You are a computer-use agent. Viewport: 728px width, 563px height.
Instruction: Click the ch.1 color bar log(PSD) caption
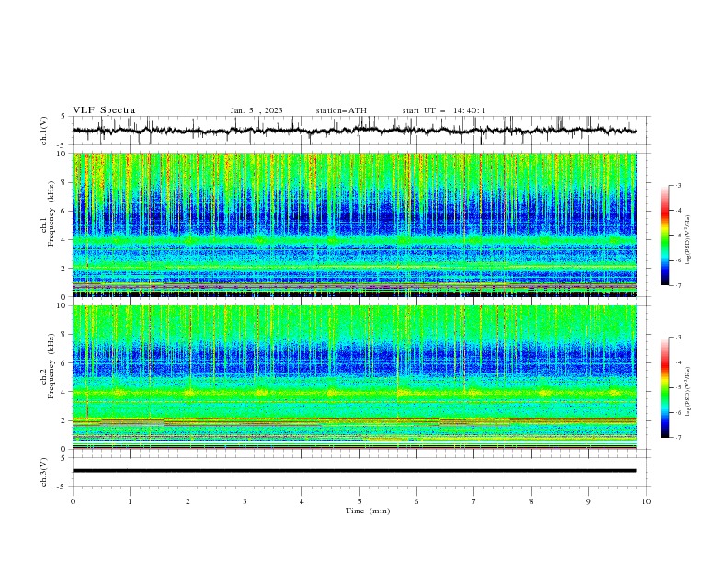click(x=688, y=240)
